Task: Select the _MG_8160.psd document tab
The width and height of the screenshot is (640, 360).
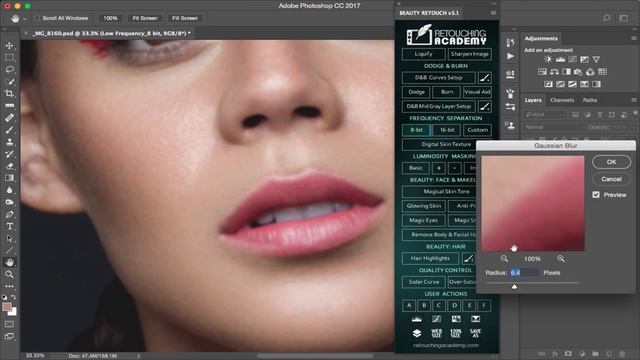Action: point(111,33)
